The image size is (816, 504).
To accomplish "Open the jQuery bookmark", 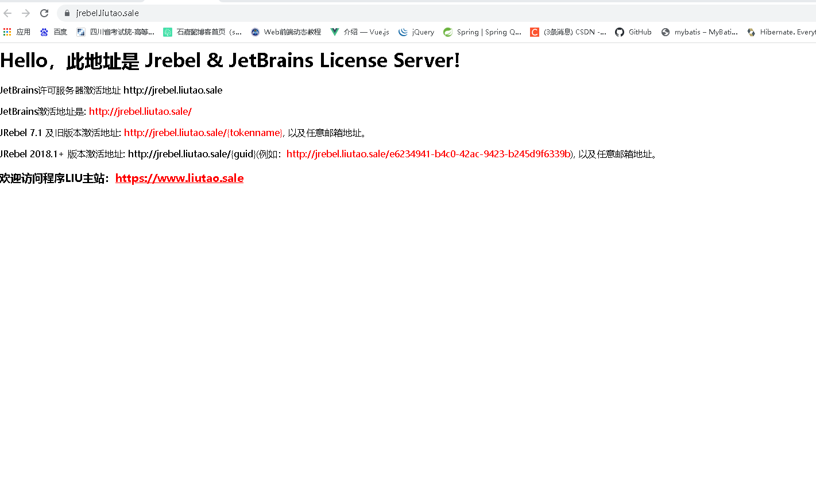I will coord(416,32).
